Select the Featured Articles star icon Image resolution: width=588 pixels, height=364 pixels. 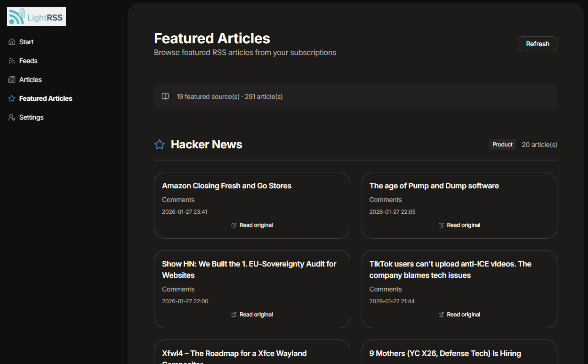coord(11,98)
